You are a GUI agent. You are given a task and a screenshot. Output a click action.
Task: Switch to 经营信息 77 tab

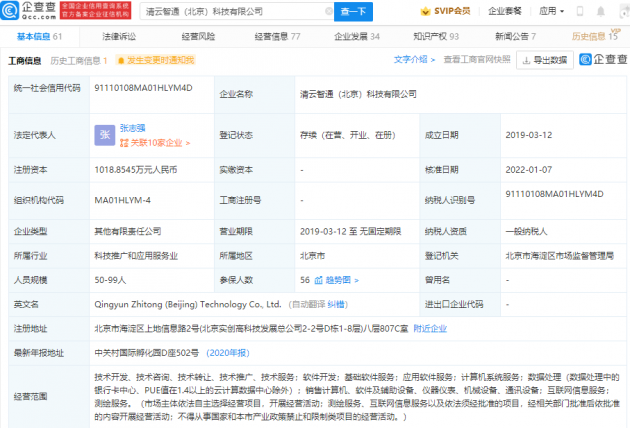[x=277, y=37]
